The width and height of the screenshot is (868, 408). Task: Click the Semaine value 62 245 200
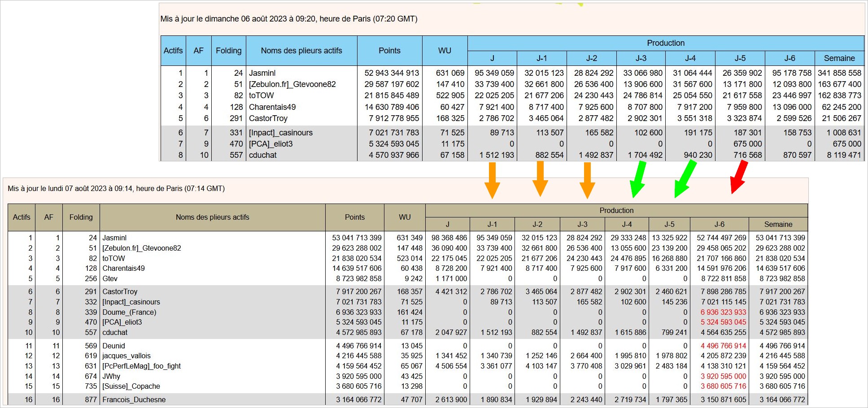point(841,107)
